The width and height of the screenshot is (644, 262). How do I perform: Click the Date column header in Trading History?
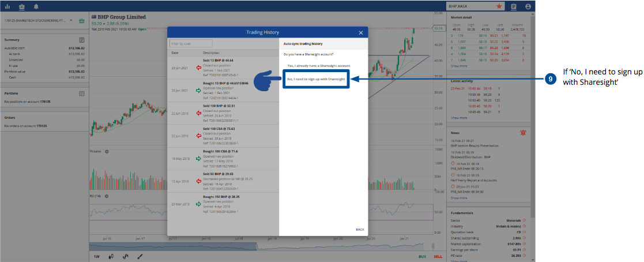point(175,53)
